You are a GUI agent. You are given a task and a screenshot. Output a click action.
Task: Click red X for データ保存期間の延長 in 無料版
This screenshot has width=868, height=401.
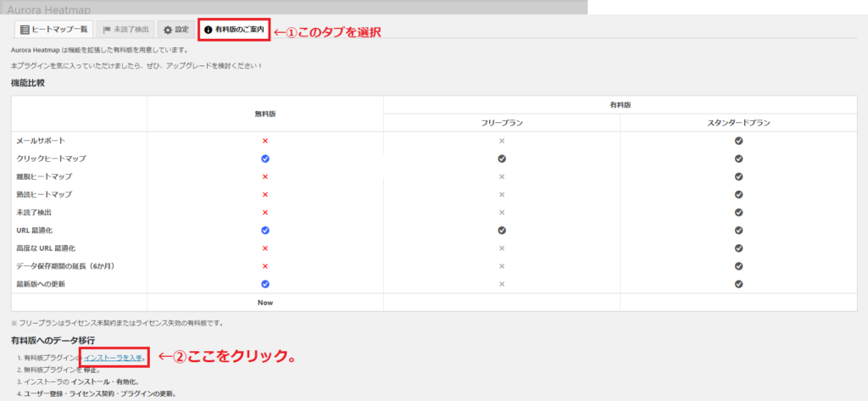265,266
